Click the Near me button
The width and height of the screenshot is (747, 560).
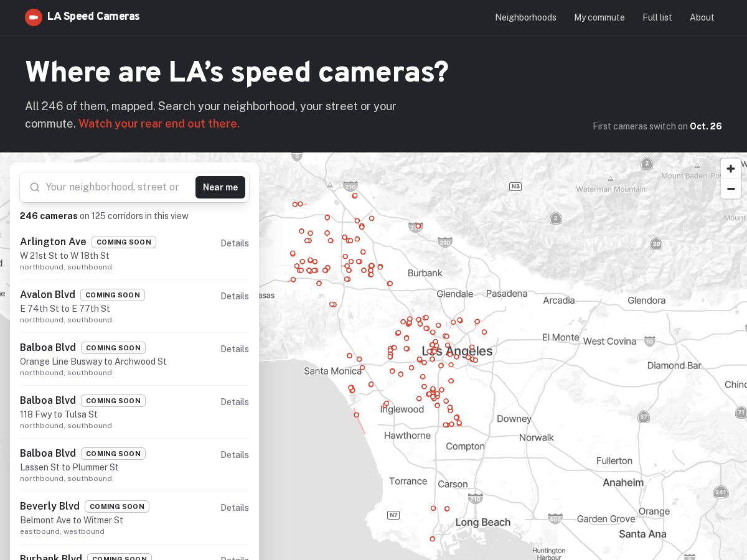coord(220,187)
